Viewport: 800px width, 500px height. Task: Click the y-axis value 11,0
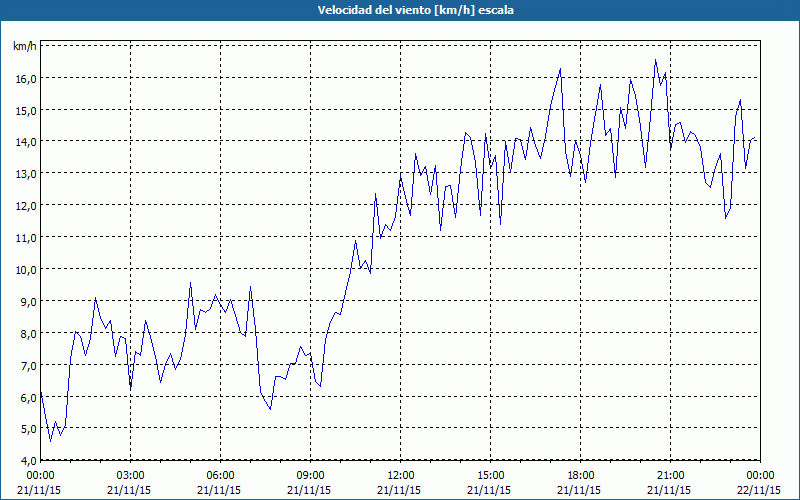[27, 238]
